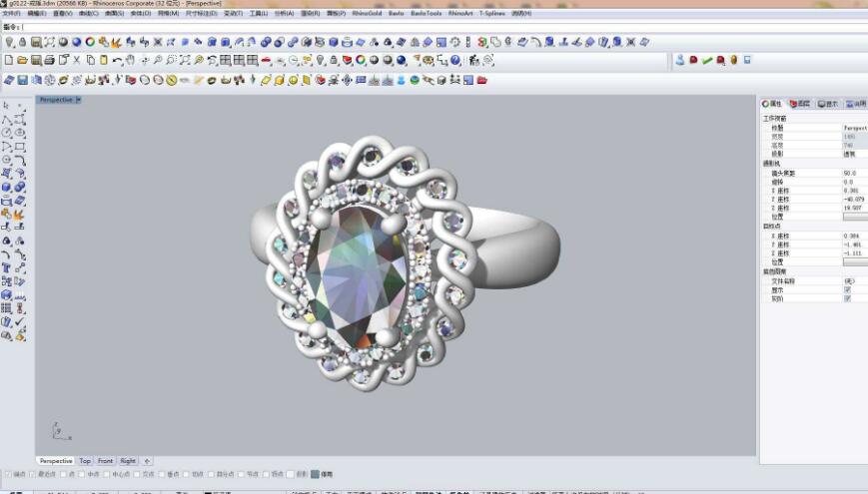Open the 显示 display panel tab
The image size is (868, 494).
(828, 104)
